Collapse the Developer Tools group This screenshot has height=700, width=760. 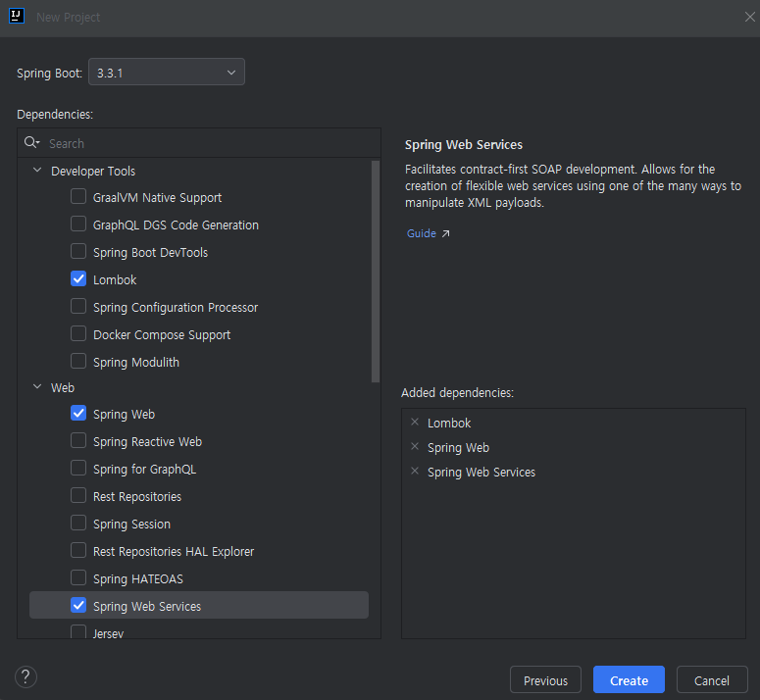(37, 170)
